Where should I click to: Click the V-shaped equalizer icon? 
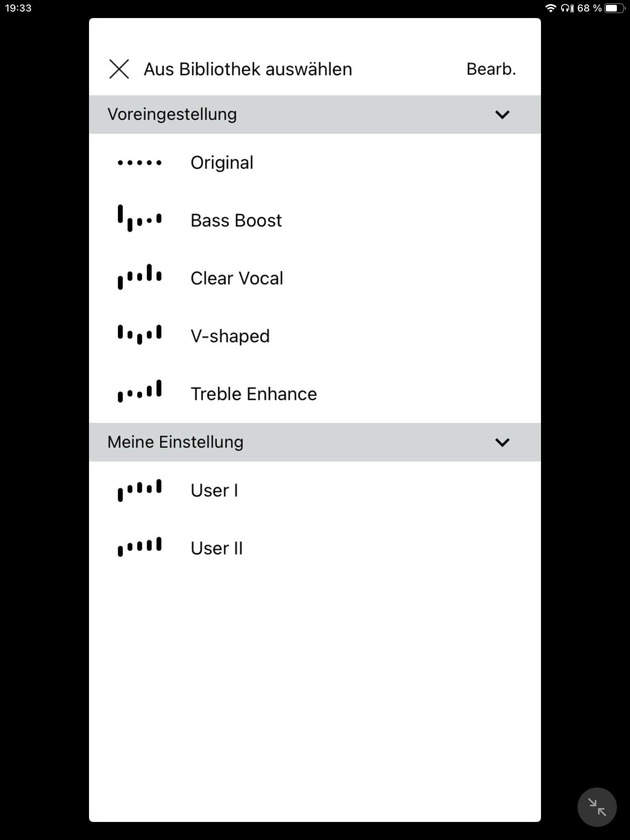tap(139, 334)
